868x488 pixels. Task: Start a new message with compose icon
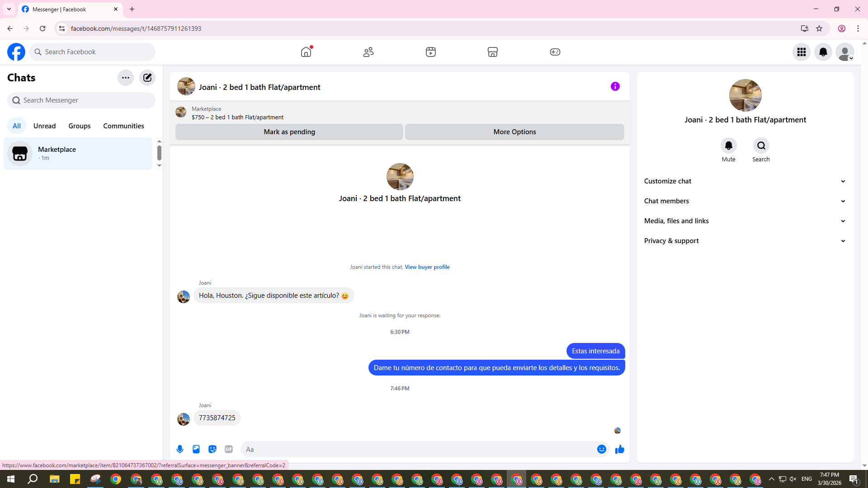click(x=147, y=78)
